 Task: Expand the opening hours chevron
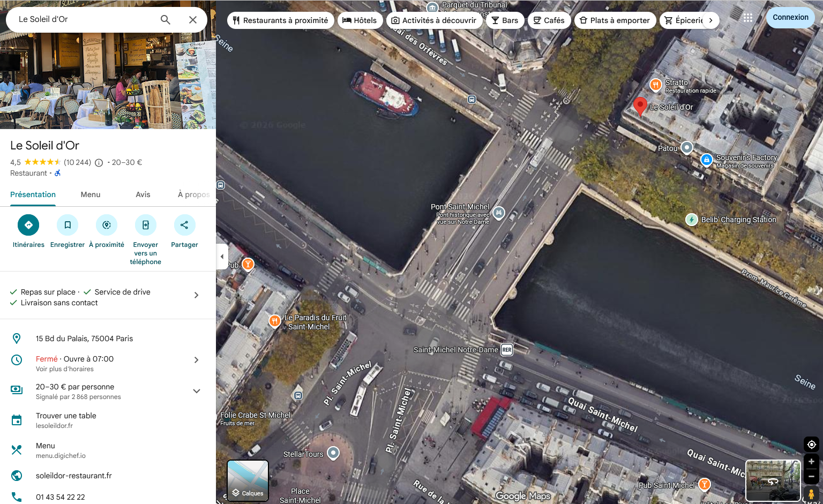coord(196,360)
